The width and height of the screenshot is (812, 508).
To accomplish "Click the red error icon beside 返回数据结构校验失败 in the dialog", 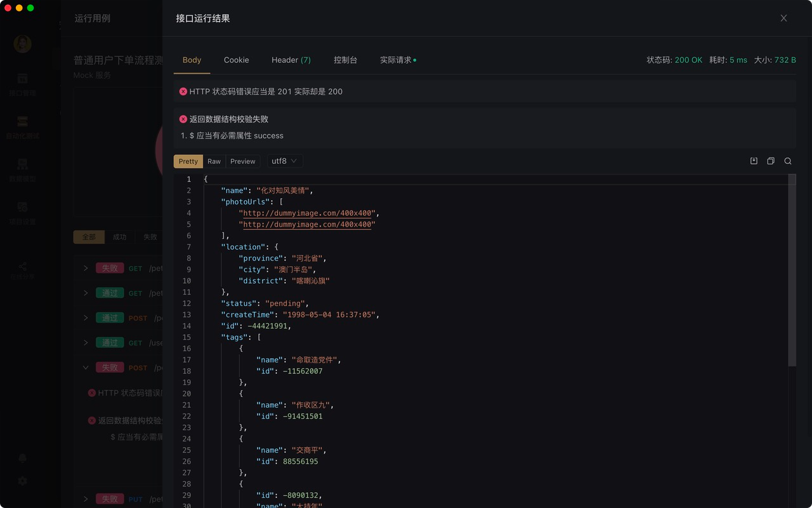I will coord(183,119).
